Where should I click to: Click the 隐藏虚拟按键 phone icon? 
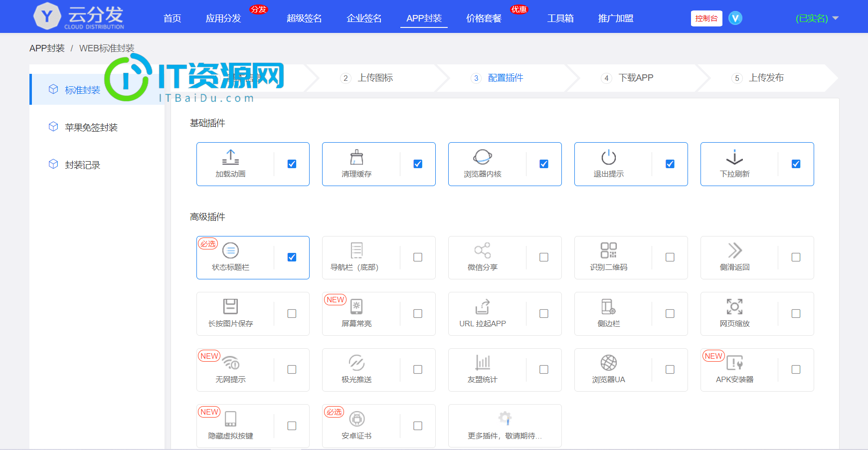(x=230, y=419)
